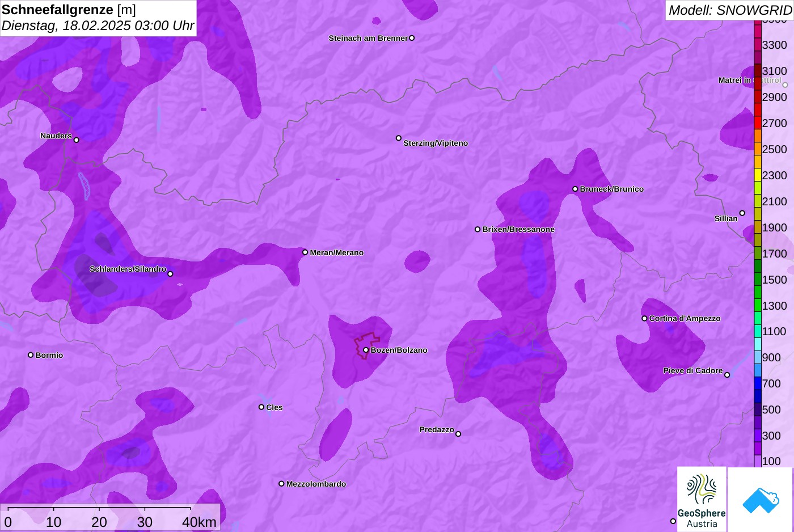Click the Steinach am Brenner marker dot
794x532 pixels.
pos(412,38)
